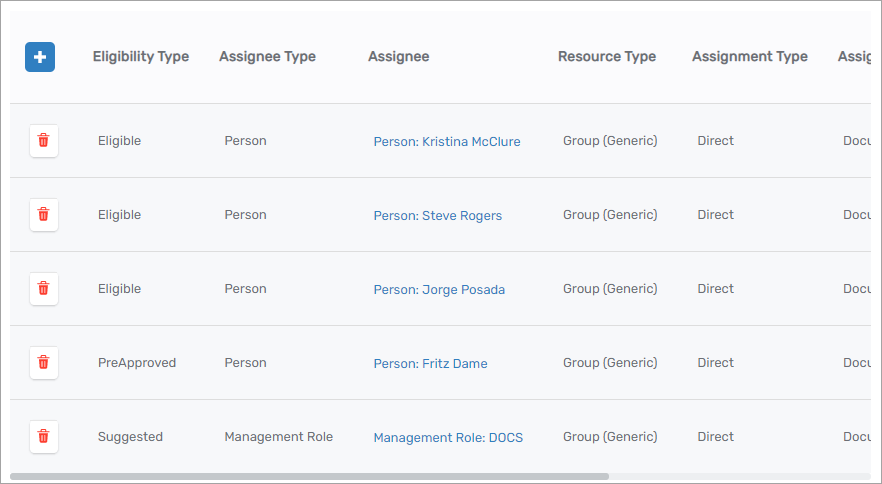Open the Management Role: DOCS link
Image resolution: width=882 pixels, height=484 pixels.
[448, 438]
